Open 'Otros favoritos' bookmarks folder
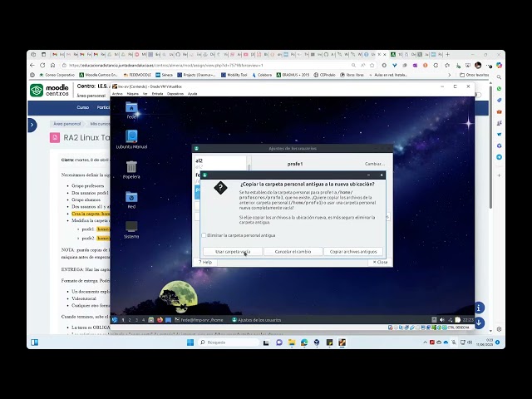The image size is (532, 399). 475,75
